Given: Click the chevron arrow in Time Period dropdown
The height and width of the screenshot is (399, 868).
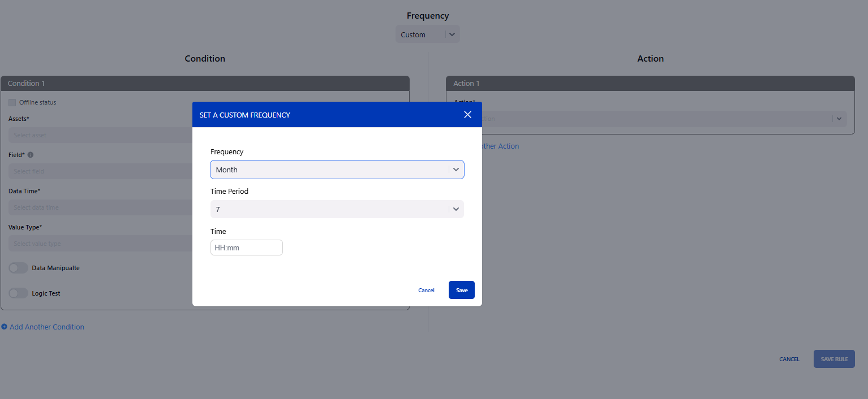Looking at the screenshot, I should coord(456,209).
